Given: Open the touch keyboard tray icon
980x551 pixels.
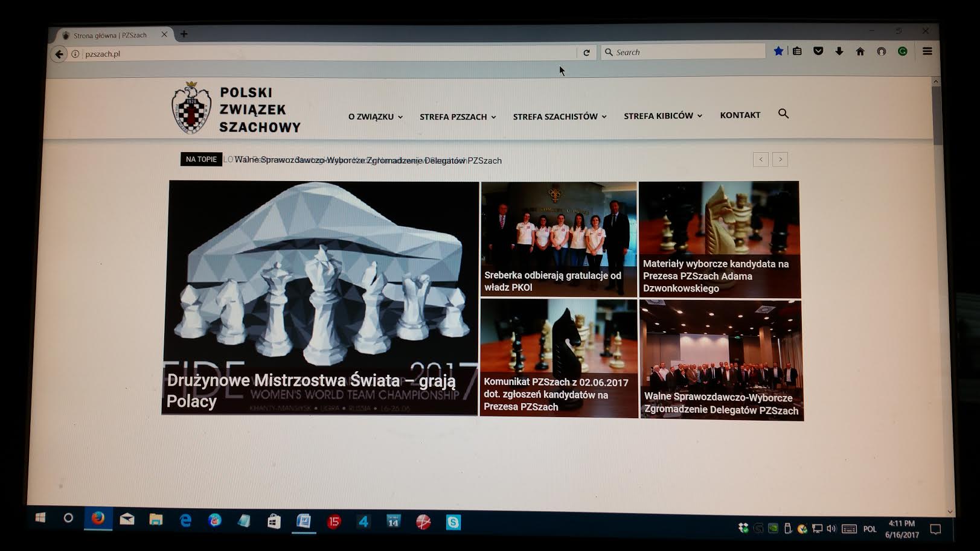Looking at the screenshot, I should (849, 529).
